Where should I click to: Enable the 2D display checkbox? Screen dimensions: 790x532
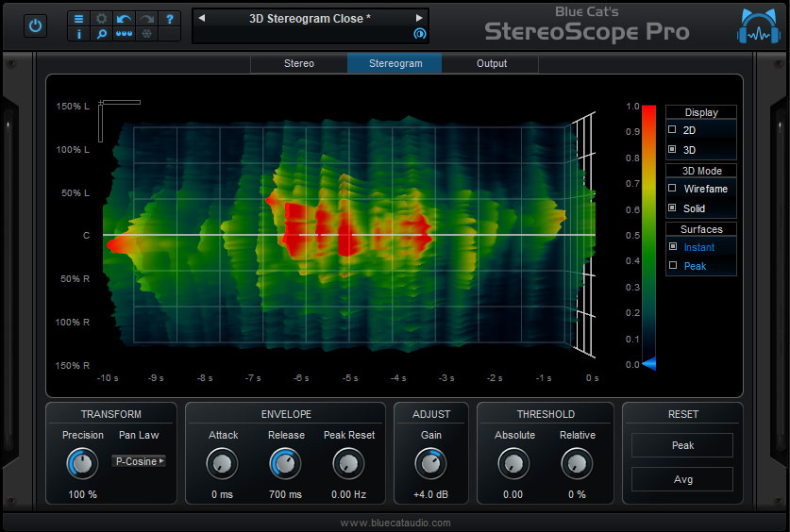pyautogui.click(x=672, y=130)
